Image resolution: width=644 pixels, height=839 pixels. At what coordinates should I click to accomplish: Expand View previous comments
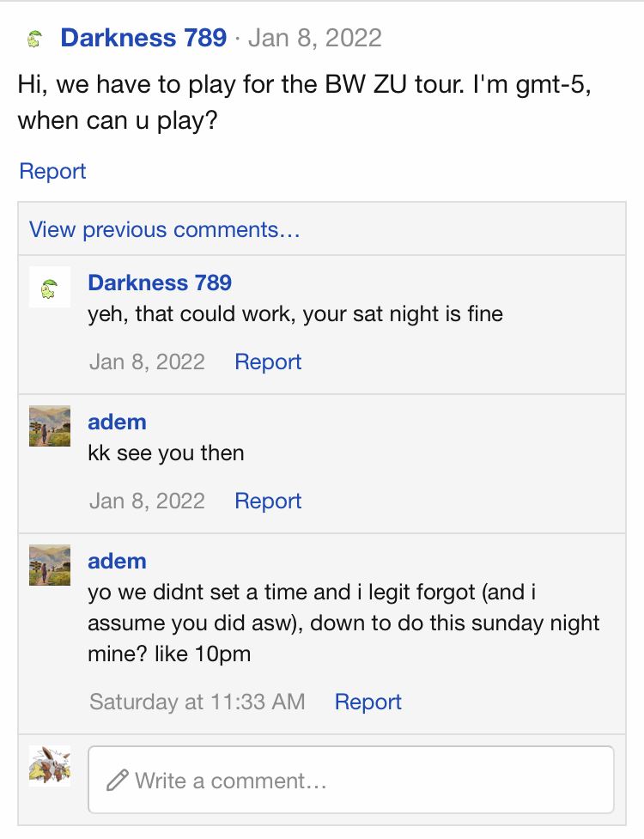[164, 229]
